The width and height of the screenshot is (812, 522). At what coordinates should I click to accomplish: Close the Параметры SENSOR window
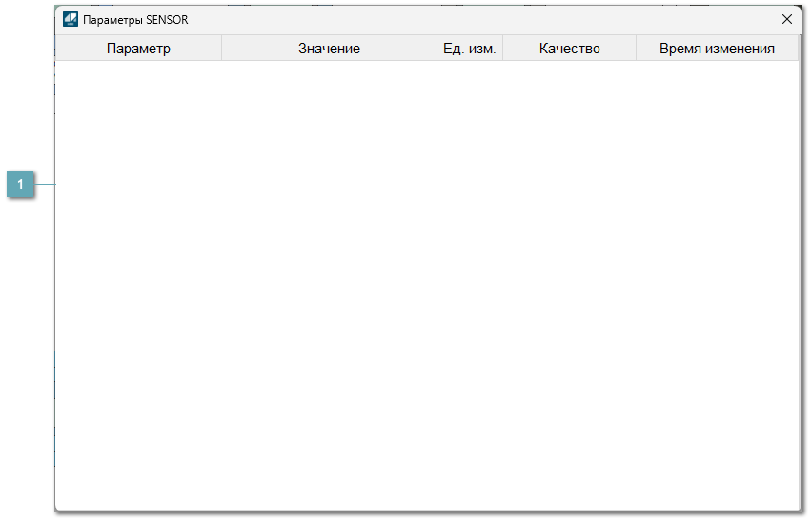pyautogui.click(x=786, y=19)
